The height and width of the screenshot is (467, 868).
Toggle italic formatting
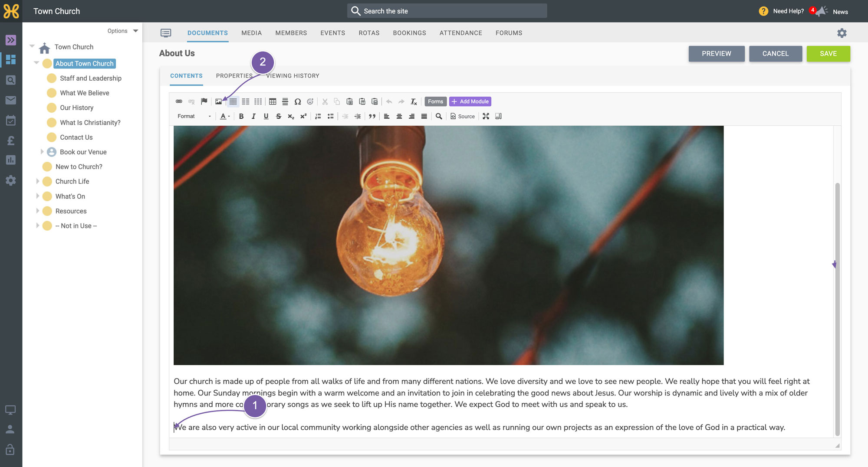[253, 116]
